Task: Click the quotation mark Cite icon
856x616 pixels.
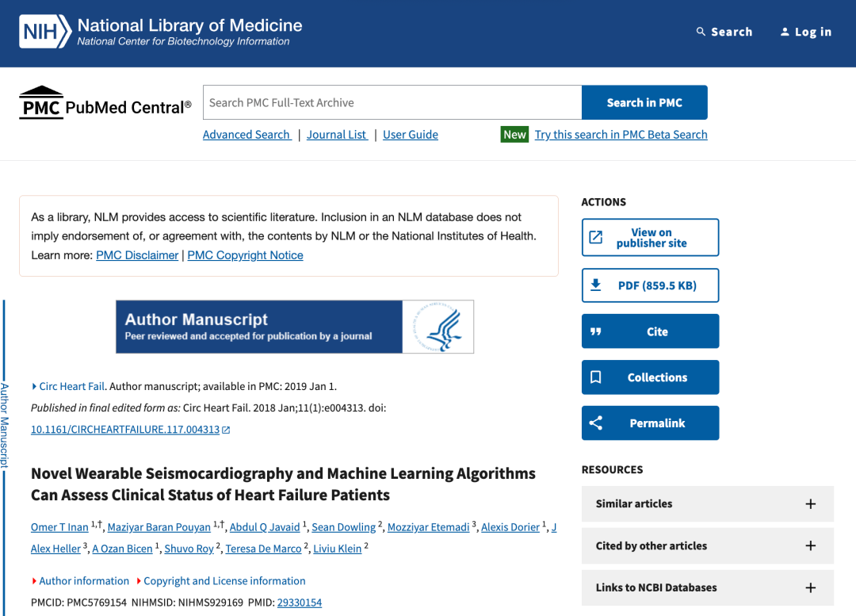Action: coord(595,331)
